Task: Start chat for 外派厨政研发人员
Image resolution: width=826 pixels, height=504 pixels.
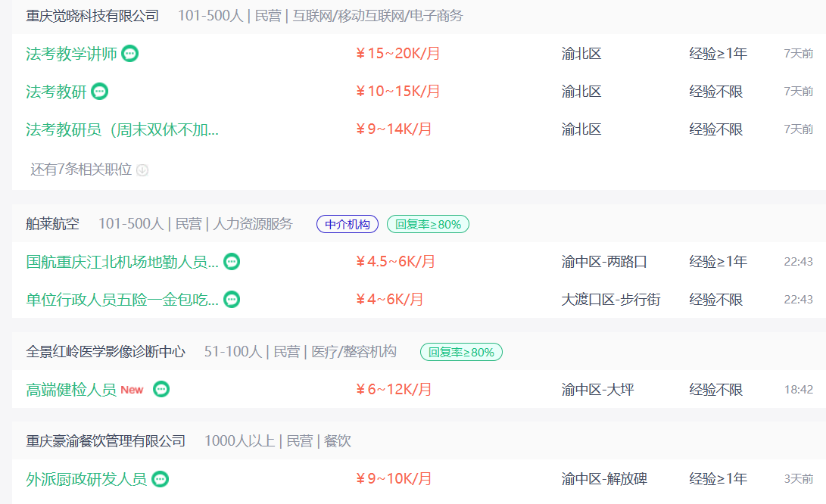Action: (161, 479)
